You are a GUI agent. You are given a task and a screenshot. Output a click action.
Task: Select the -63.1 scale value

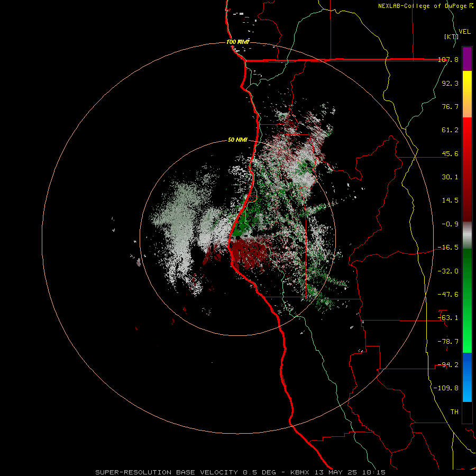(x=448, y=318)
